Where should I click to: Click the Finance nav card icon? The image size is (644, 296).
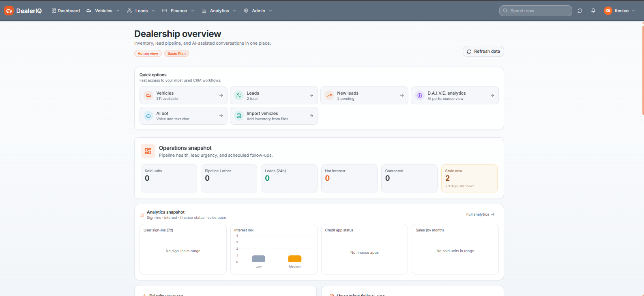pos(165,11)
